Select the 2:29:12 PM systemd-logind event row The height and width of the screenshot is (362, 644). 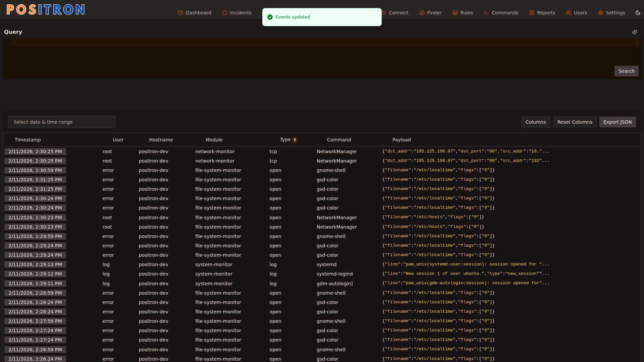click(x=215, y=274)
